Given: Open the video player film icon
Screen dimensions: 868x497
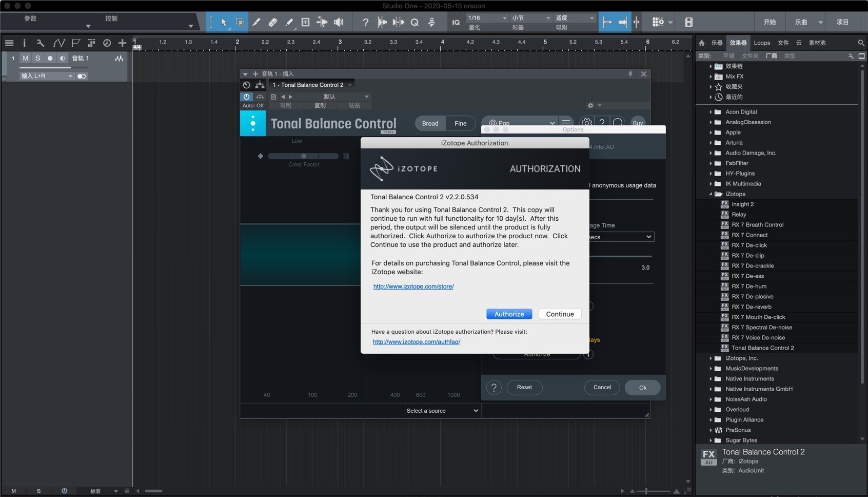Looking at the screenshot, I should pyautogui.click(x=688, y=22).
